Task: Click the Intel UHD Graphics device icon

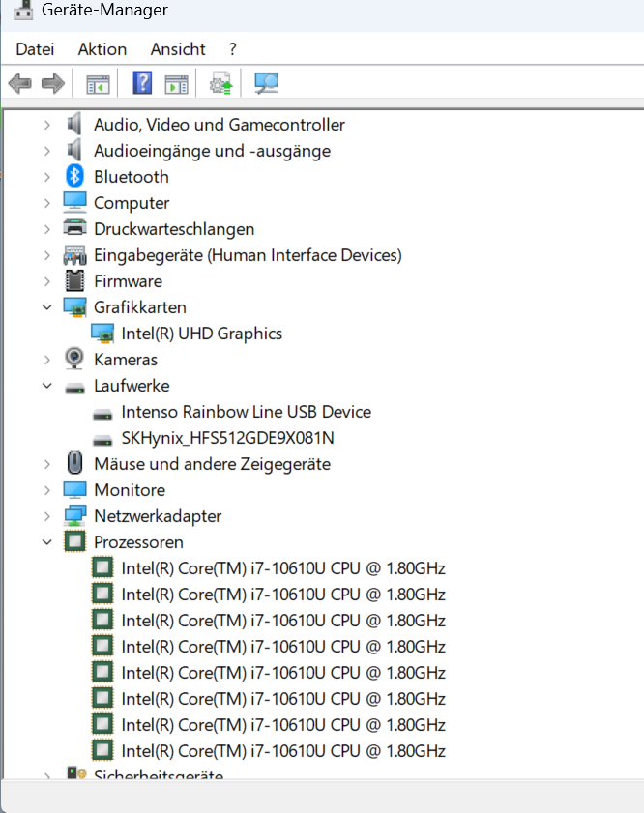Action: click(102, 333)
